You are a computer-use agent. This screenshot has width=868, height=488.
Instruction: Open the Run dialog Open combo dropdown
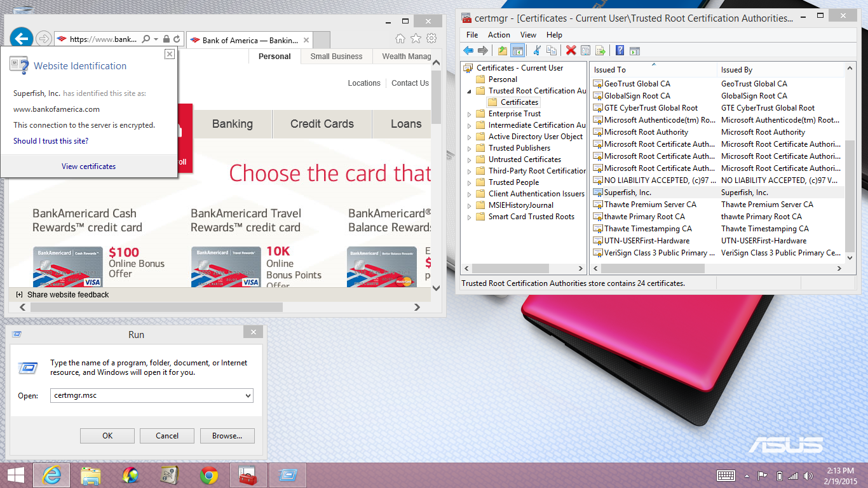point(248,395)
